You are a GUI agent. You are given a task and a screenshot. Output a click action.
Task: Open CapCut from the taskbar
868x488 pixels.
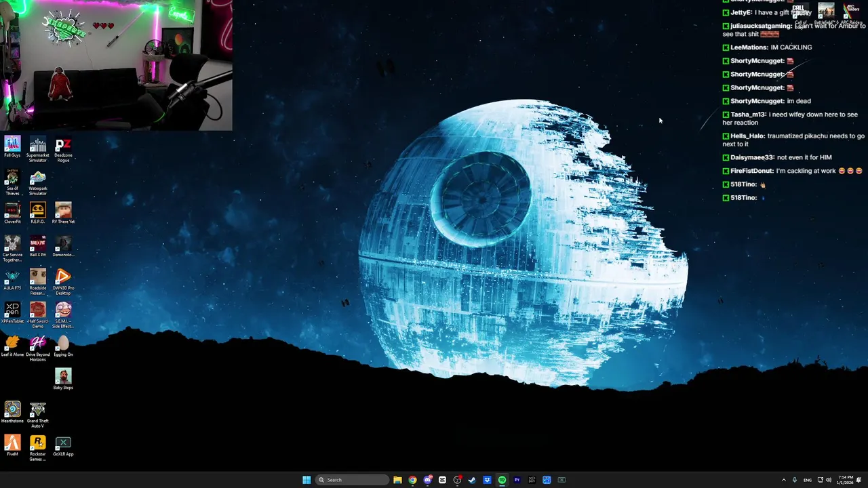pos(442,480)
